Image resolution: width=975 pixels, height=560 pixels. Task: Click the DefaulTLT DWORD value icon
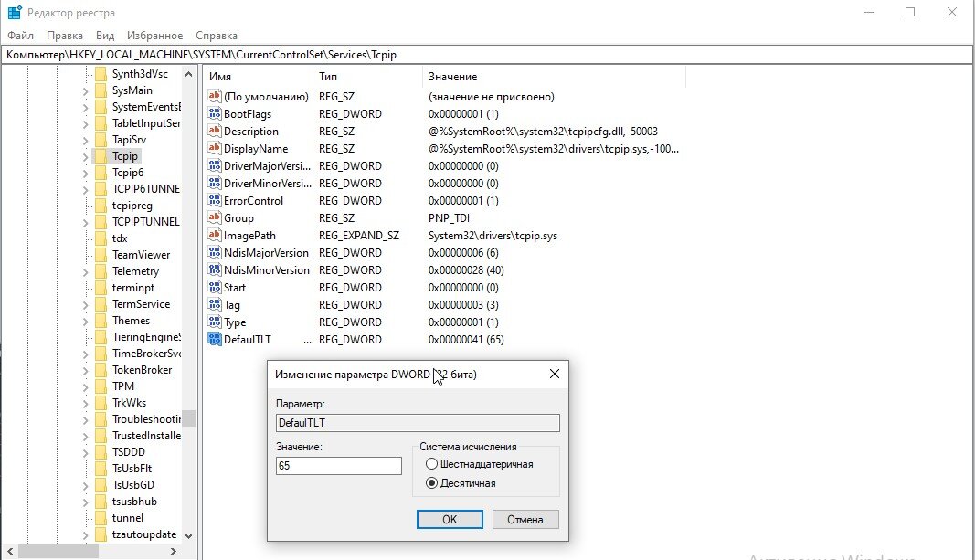(x=215, y=339)
